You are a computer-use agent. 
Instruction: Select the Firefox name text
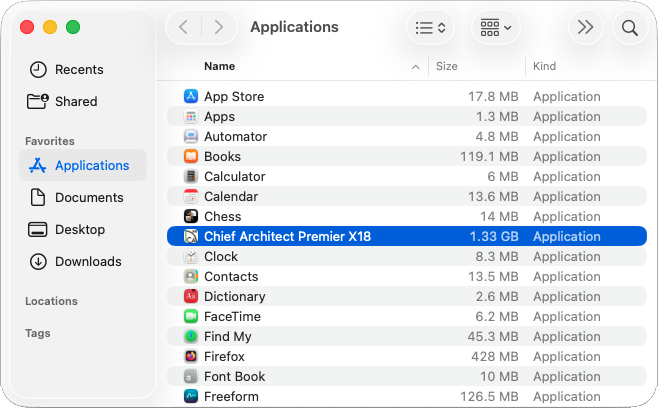224,356
